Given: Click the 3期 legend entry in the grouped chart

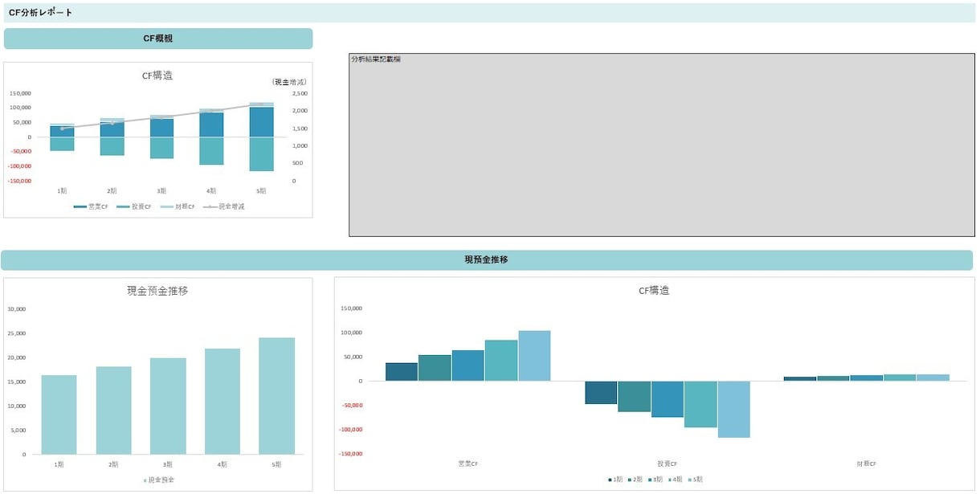Looking at the screenshot, I should pyautogui.click(x=655, y=480).
